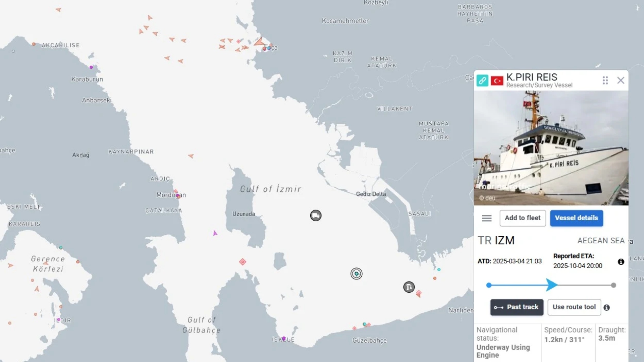Click the magenta vessel arrow west of Uzunada
644x362 pixels.
pos(215,233)
